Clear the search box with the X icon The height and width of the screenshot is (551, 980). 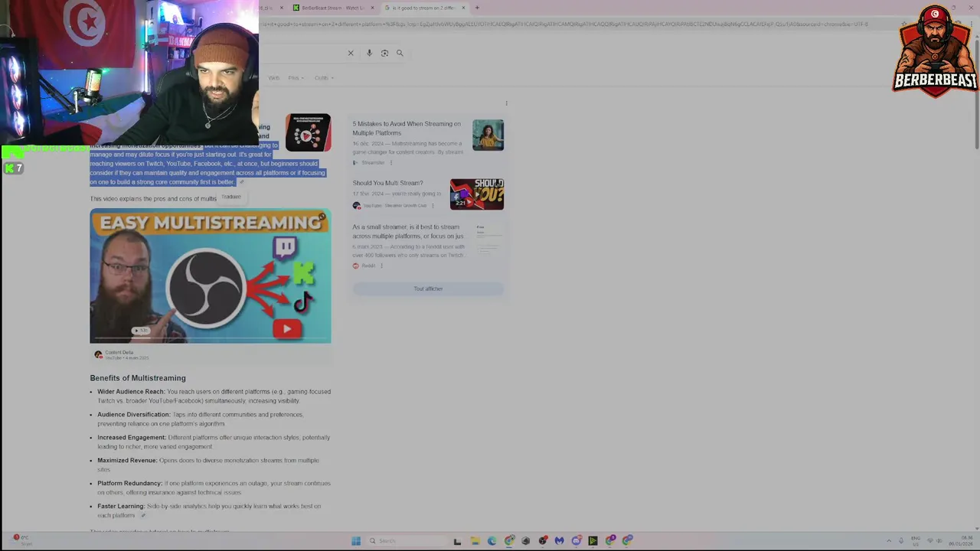(x=351, y=53)
